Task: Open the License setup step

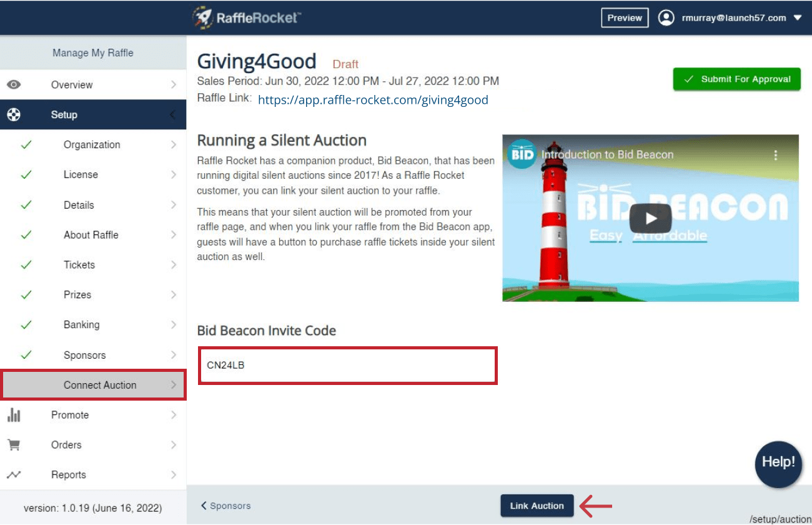Action: [93, 175]
